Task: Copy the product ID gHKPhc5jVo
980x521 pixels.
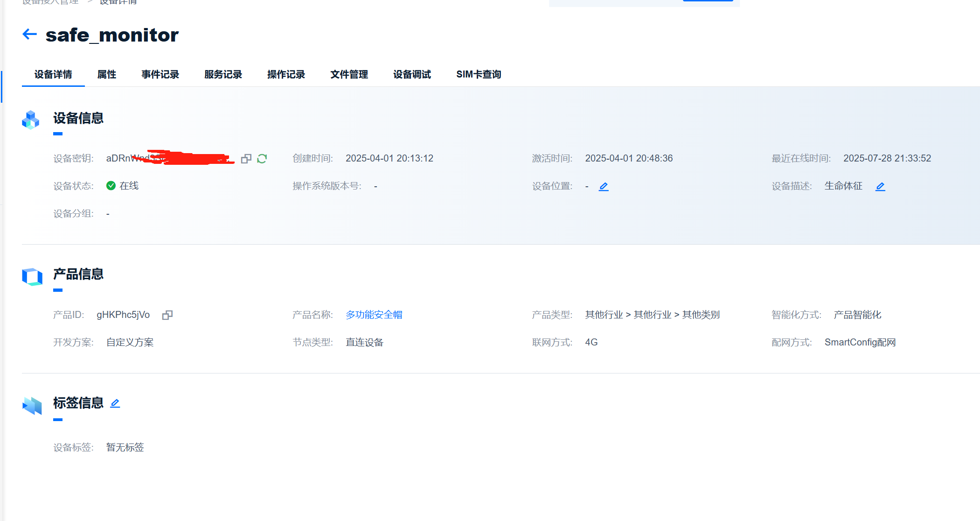Action: [167, 315]
